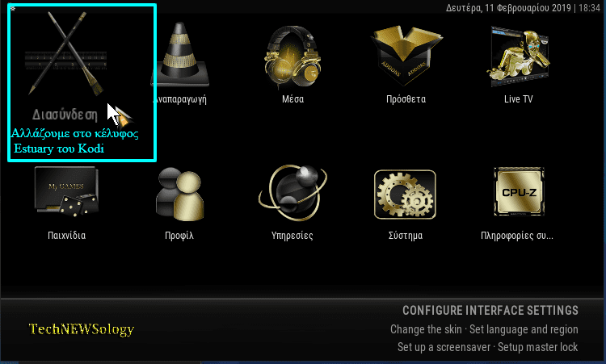This screenshot has height=364, width=606.
Task: Select the Υπηρεσίες text label
Action: (292, 236)
